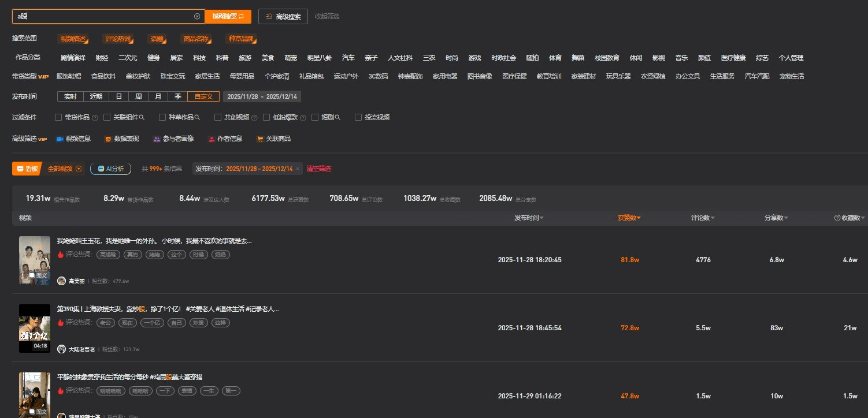The height and width of the screenshot is (418, 868).
Task: Open 高级搜索 advanced search
Action: coord(283,16)
